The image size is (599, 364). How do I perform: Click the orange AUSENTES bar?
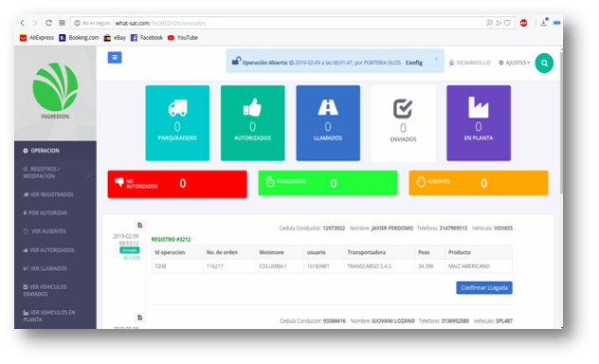(x=479, y=183)
